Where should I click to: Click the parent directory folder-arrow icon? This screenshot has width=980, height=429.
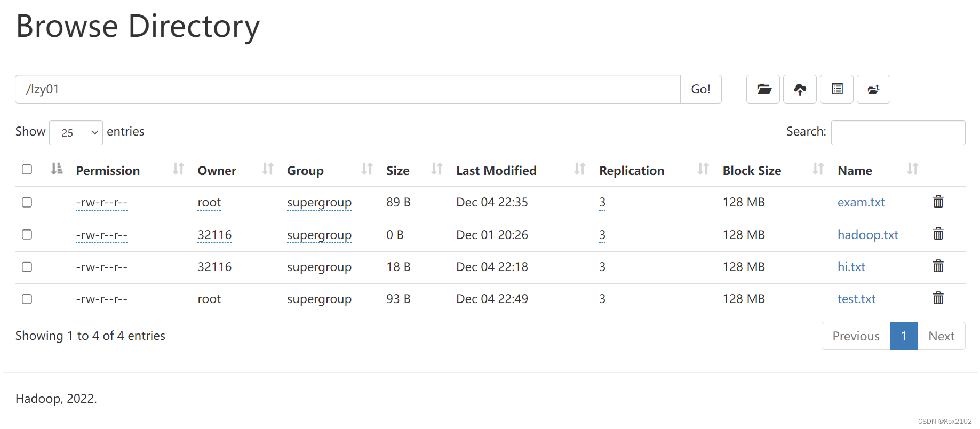pos(873,89)
